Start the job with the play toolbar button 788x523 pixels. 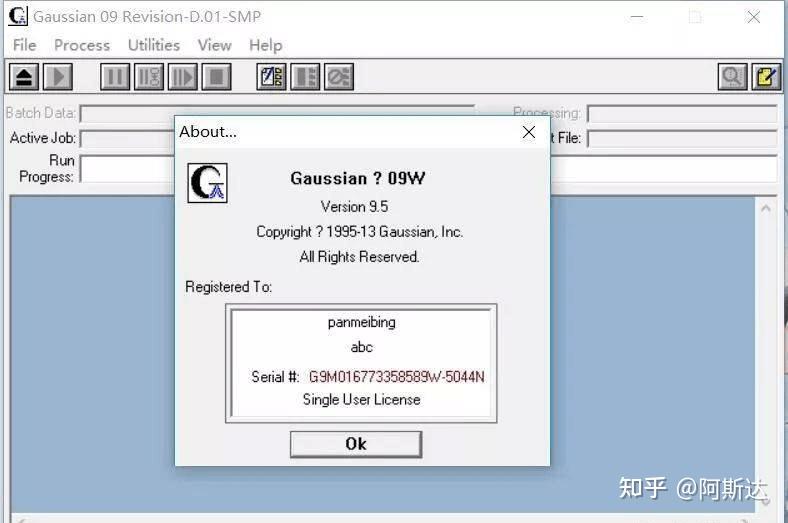pos(58,77)
